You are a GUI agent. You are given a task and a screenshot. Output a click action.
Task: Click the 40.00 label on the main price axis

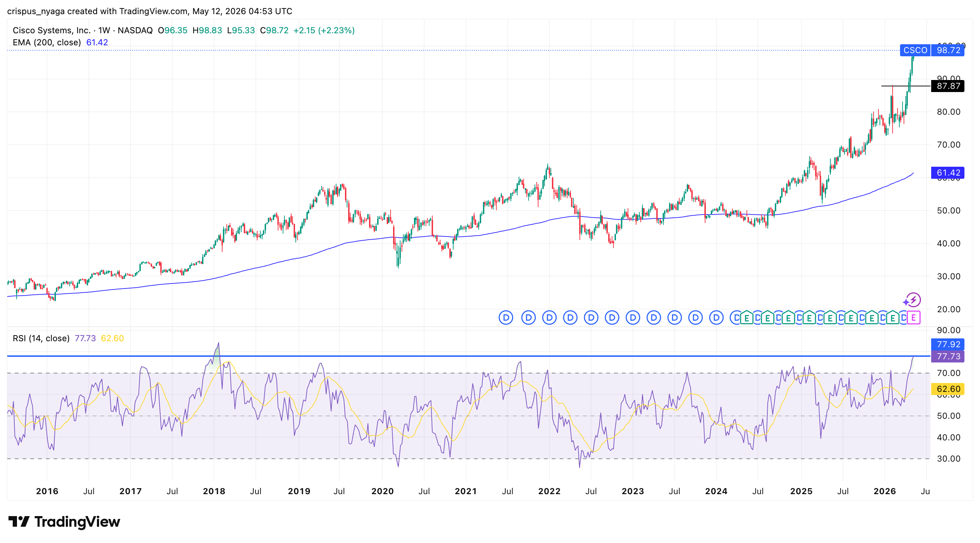949,244
